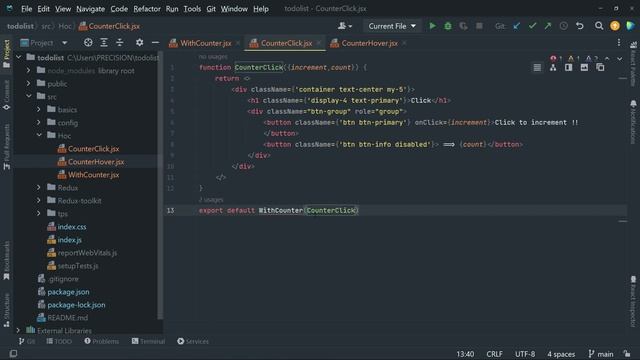Open the File menu
The image size is (640, 360).
(27, 9)
